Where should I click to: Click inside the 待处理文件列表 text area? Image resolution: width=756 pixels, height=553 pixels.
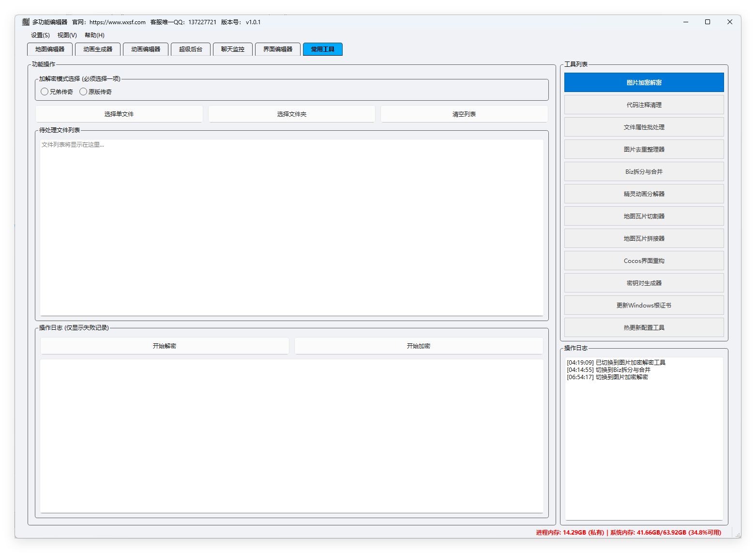coord(291,228)
